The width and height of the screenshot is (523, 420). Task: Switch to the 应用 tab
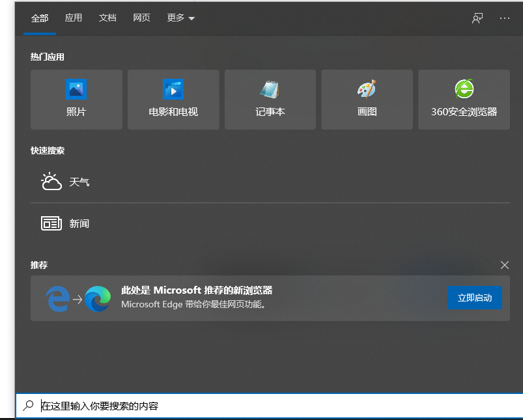pyautogui.click(x=74, y=18)
